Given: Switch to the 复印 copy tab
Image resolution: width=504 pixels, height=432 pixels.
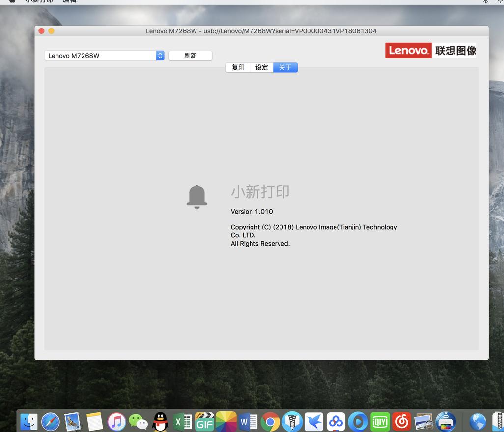Looking at the screenshot, I should 238,67.
